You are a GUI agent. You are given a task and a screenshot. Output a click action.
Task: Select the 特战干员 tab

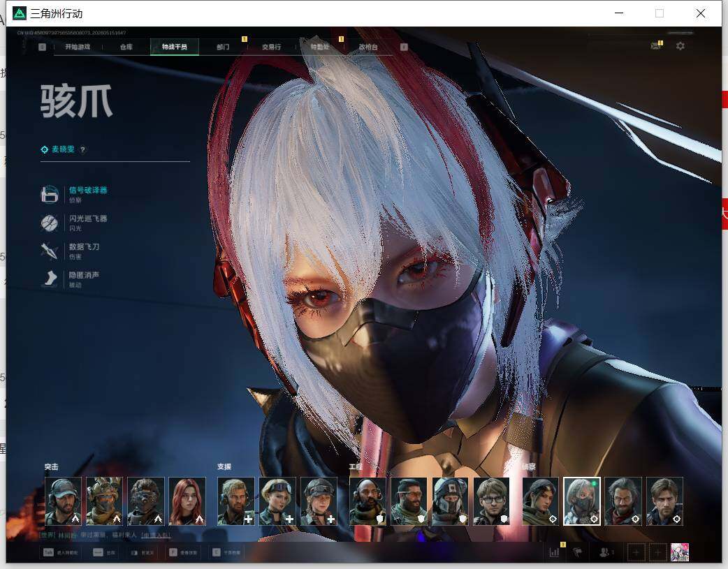(x=175, y=47)
